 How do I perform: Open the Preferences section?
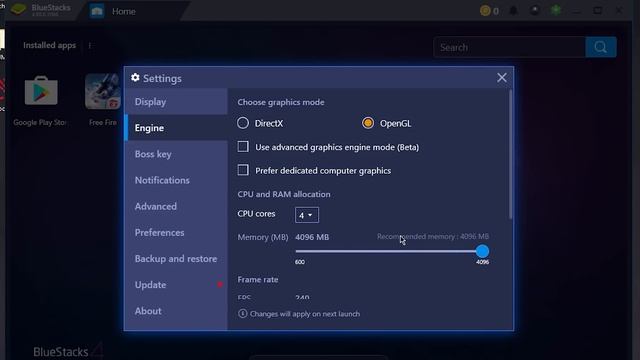176,232
